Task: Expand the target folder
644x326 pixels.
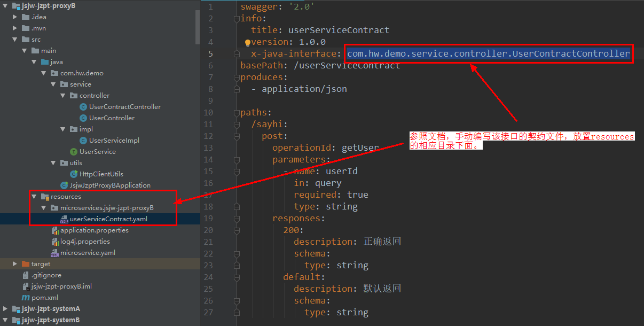Action: 15,263
